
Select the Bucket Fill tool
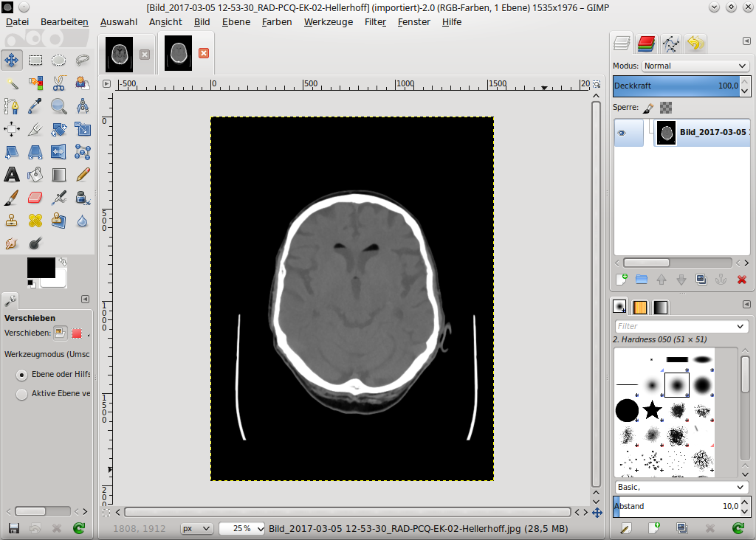[35, 175]
